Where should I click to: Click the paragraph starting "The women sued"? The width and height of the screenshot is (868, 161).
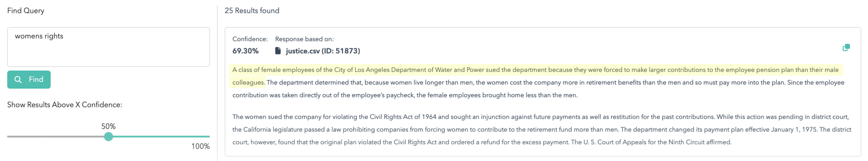(539, 129)
